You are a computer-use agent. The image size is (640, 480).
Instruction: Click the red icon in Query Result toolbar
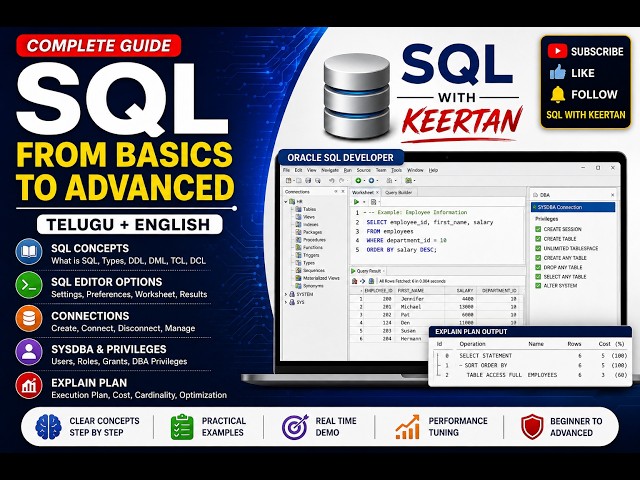[x=354, y=281]
